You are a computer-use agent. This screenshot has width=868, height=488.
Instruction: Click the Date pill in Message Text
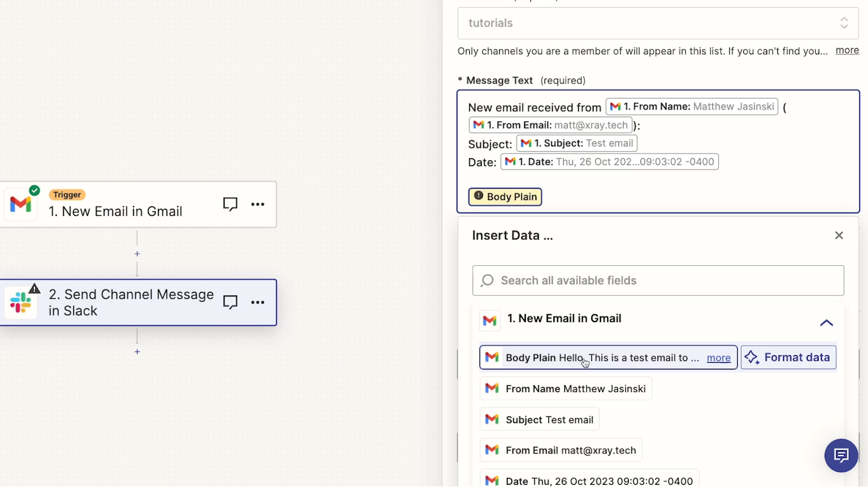pyautogui.click(x=610, y=162)
